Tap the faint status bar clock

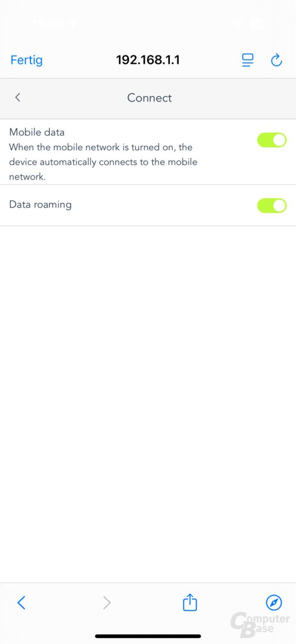[x=49, y=24]
